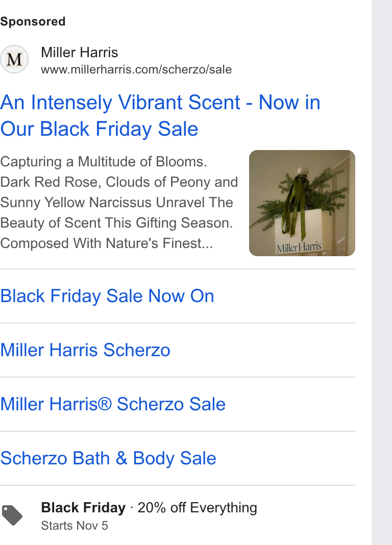Viewport: 392px width, 545px height.
Task: Open 'Scherzo Bath & Body Sale' sitelink
Action: (108, 458)
